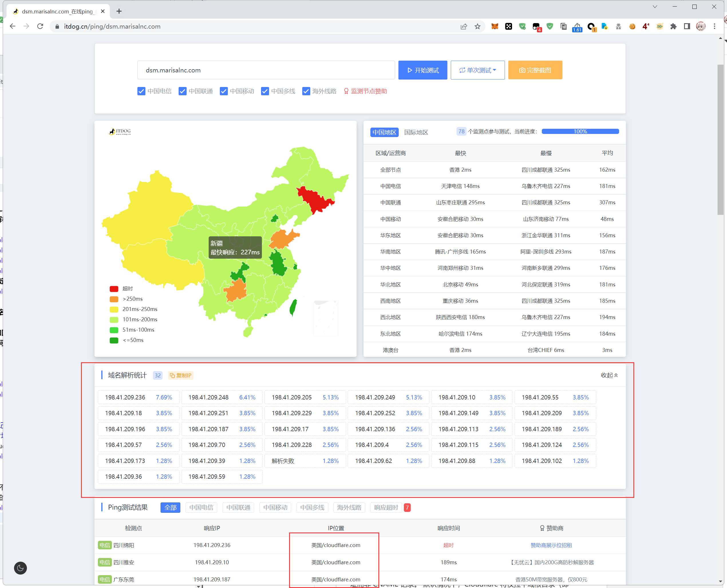
Task: Uncheck the 中国移动 checkbox
Action: [224, 91]
